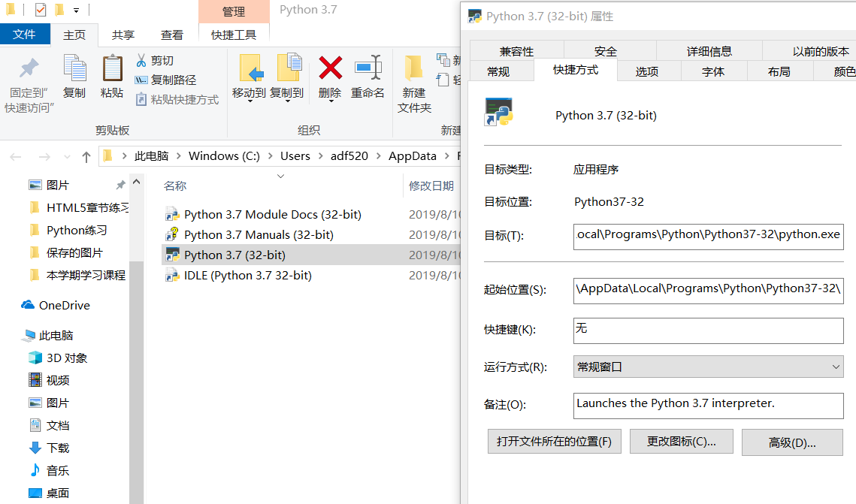Select Font (字体) tab in properties

click(x=713, y=71)
